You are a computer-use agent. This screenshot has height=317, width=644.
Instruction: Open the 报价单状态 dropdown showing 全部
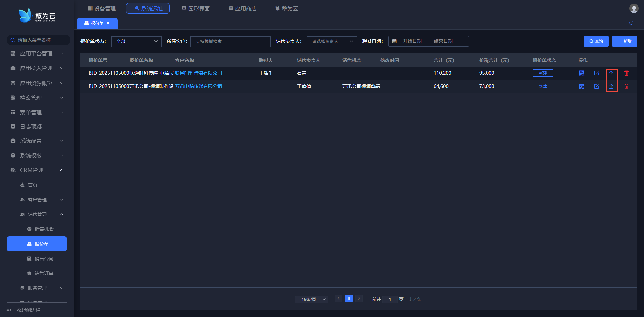click(137, 41)
